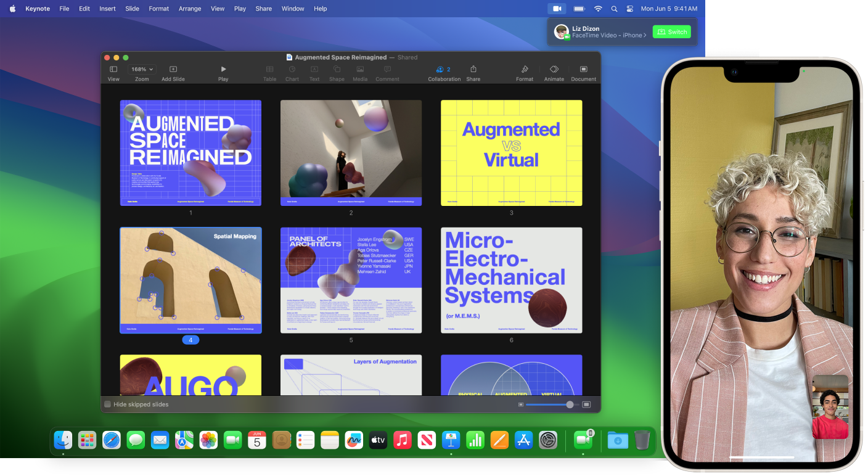Open the Slide menu
Image resolution: width=868 pixels, height=476 pixels.
[132, 9]
